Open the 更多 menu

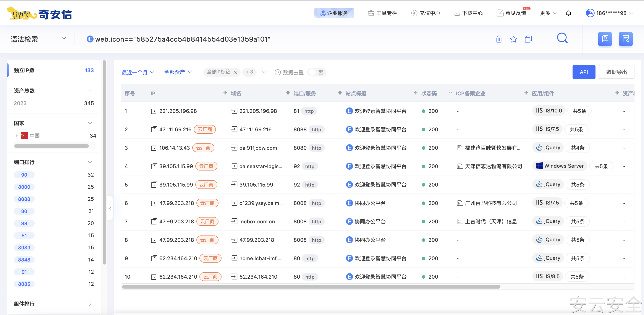[x=548, y=13]
